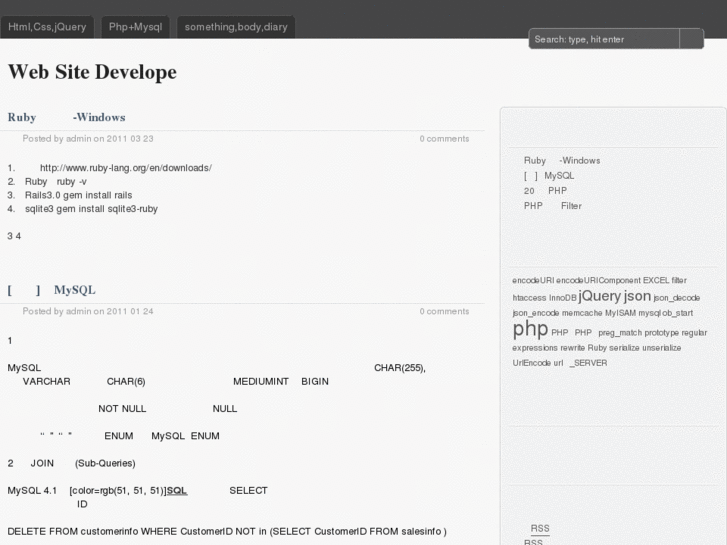Click the MyISAM tag

coord(620,313)
